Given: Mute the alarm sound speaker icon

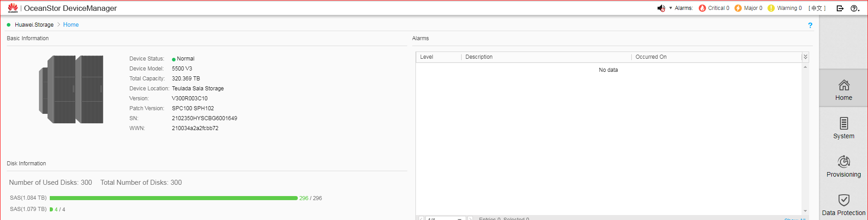Looking at the screenshot, I should pyautogui.click(x=661, y=8).
